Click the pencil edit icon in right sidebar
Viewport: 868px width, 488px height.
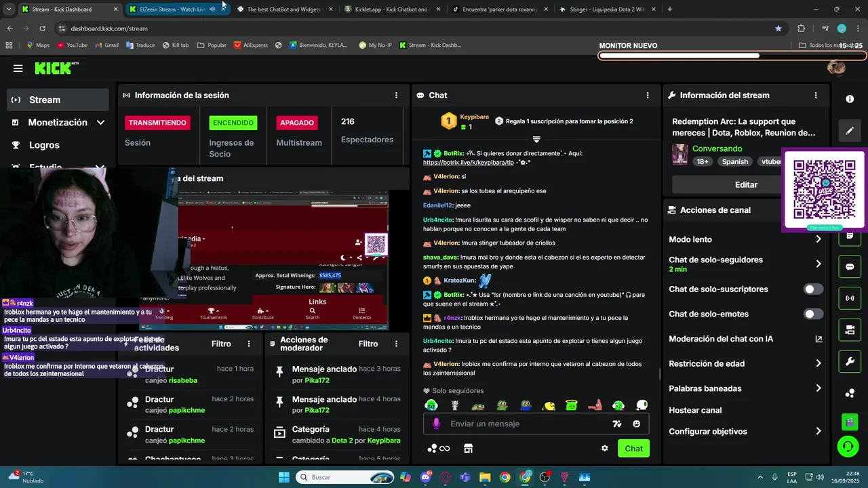(x=850, y=131)
